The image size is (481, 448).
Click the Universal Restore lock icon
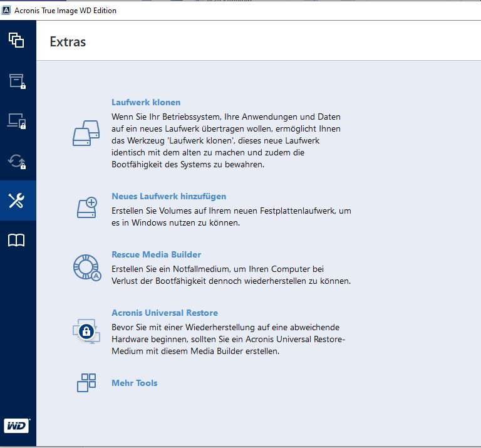tap(86, 331)
